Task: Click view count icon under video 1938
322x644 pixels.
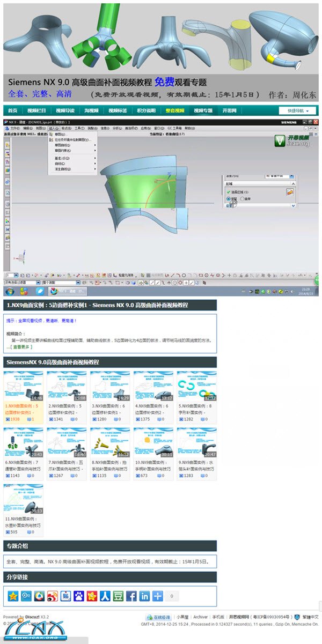Action: [x=8, y=419]
